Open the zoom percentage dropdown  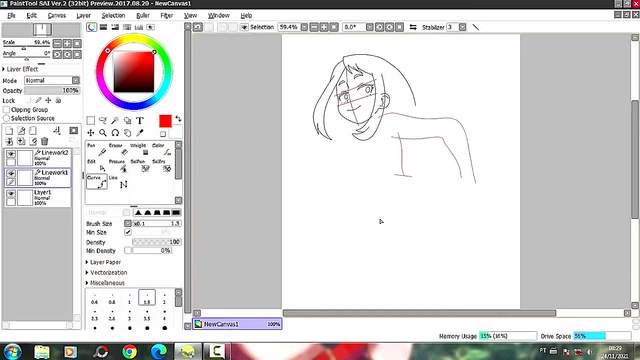pyautogui.click(x=304, y=27)
